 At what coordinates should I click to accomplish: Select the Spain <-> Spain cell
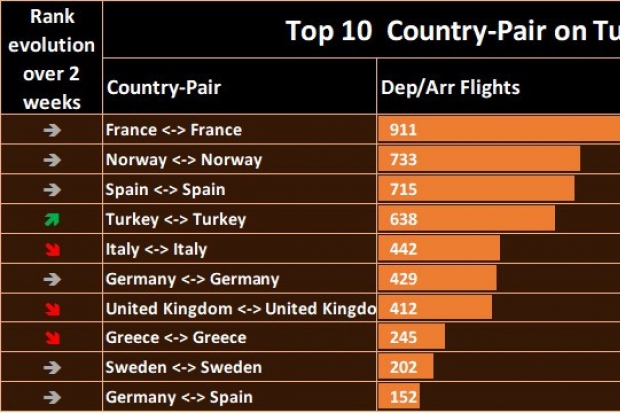click(x=165, y=189)
